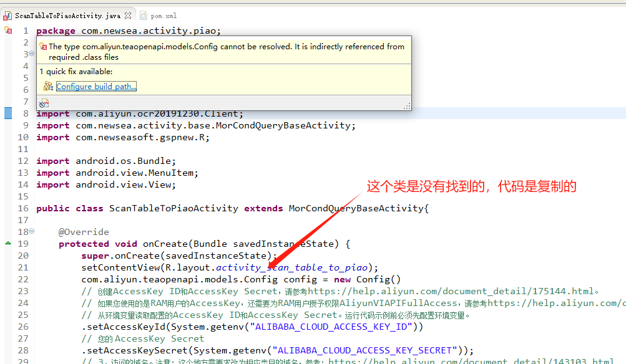626x364 pixels.
Task: Click the error marker beside line 1
Action: (8, 30)
